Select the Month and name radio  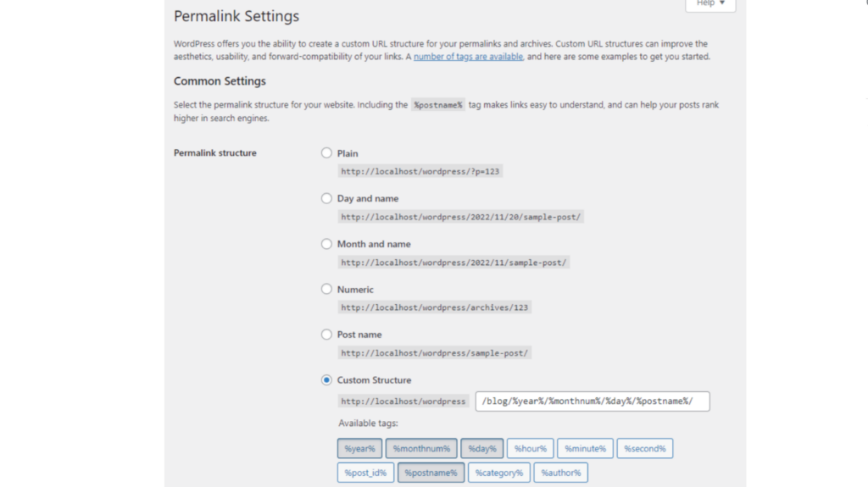(326, 244)
